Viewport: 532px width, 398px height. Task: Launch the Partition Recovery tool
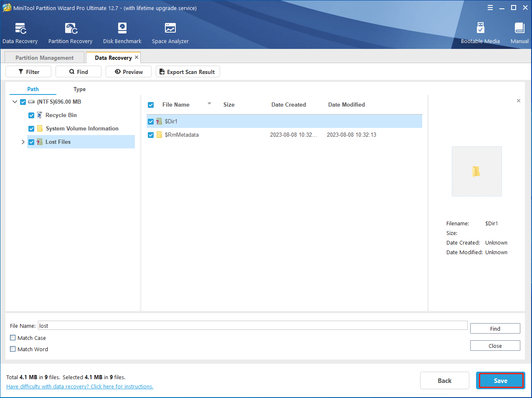tap(70, 33)
